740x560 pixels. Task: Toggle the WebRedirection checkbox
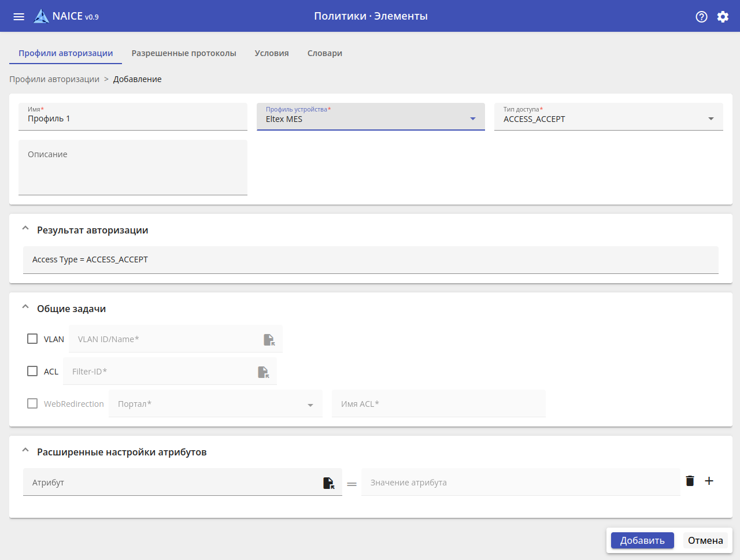point(32,403)
